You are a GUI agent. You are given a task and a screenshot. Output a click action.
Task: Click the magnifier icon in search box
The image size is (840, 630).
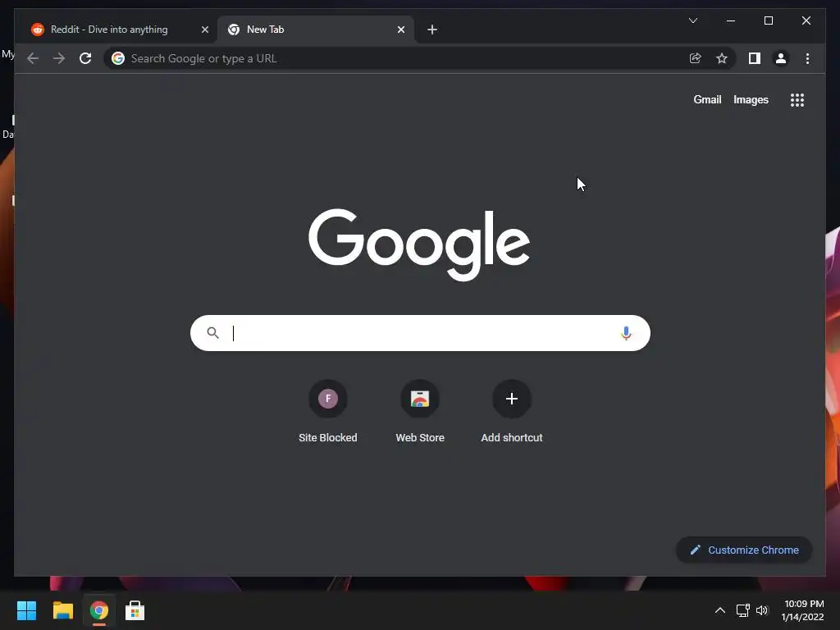point(212,333)
